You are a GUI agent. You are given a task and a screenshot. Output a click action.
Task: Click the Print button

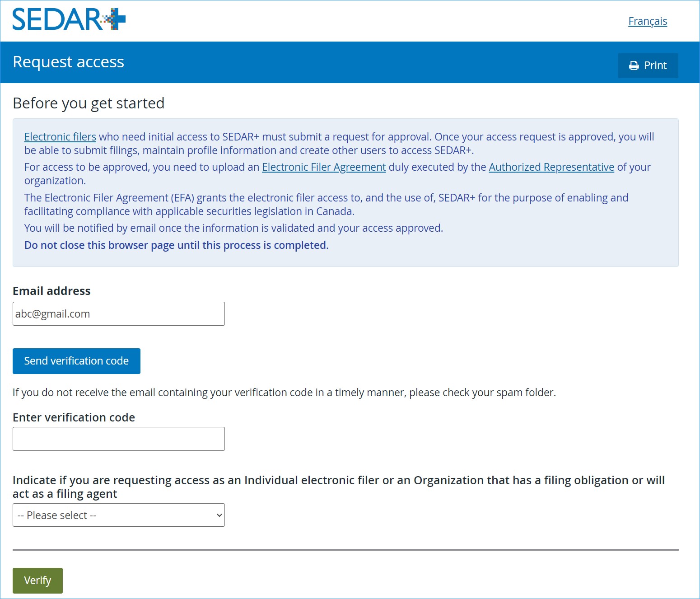coord(648,66)
